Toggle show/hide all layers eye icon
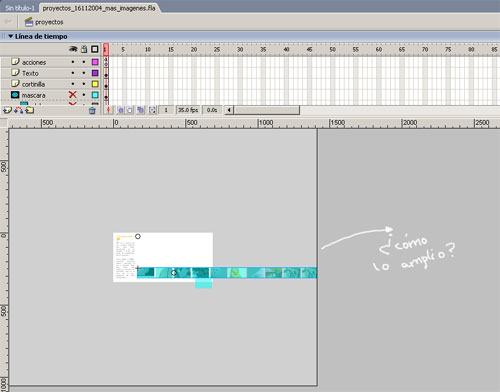Screen dimensions: 500x392 coord(73,49)
